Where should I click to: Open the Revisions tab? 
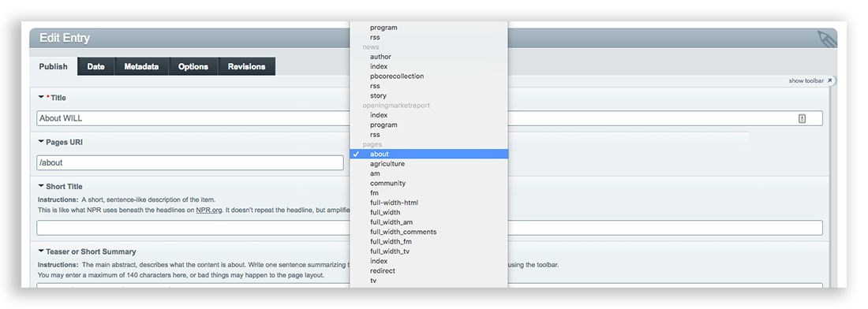pos(246,66)
